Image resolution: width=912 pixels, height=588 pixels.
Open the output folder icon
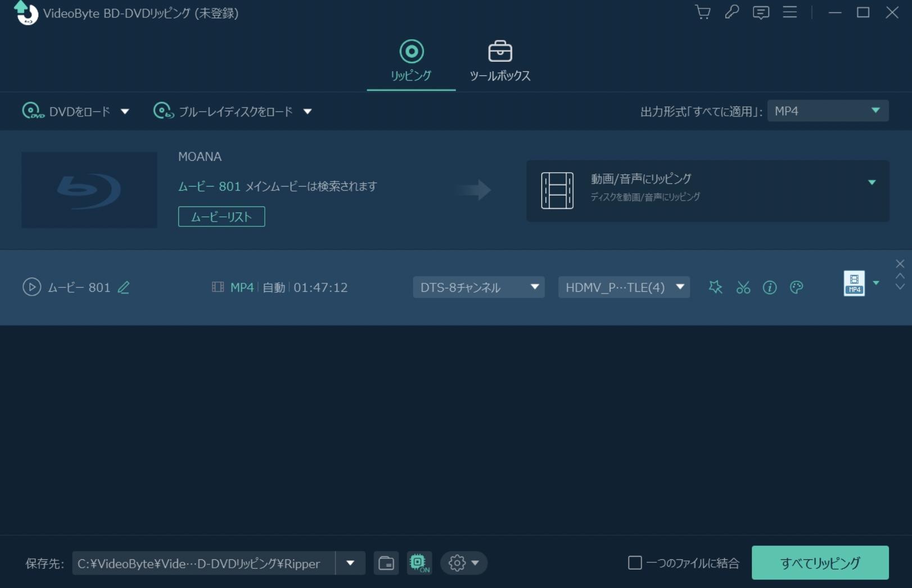click(x=386, y=563)
